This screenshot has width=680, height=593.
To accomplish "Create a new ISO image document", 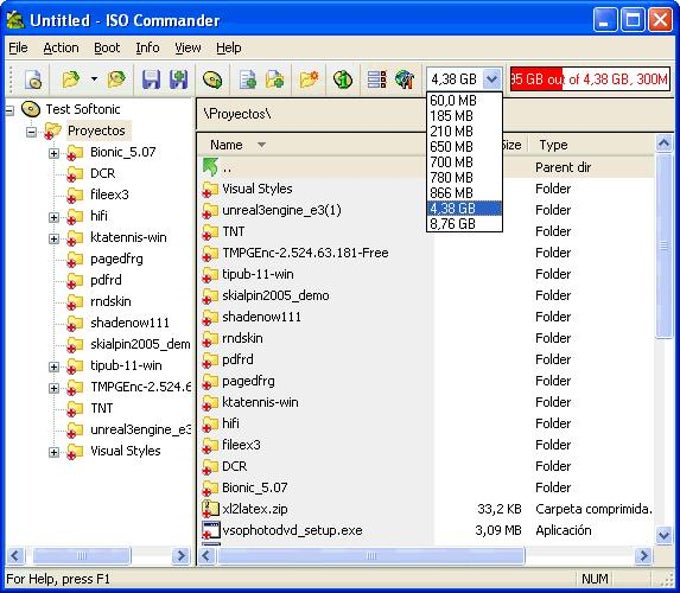I will (33, 79).
